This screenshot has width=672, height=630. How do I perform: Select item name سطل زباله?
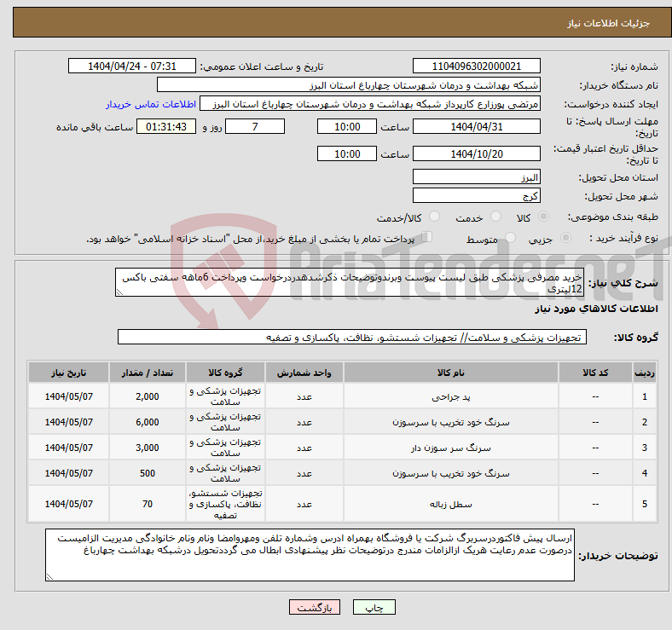coord(451,504)
